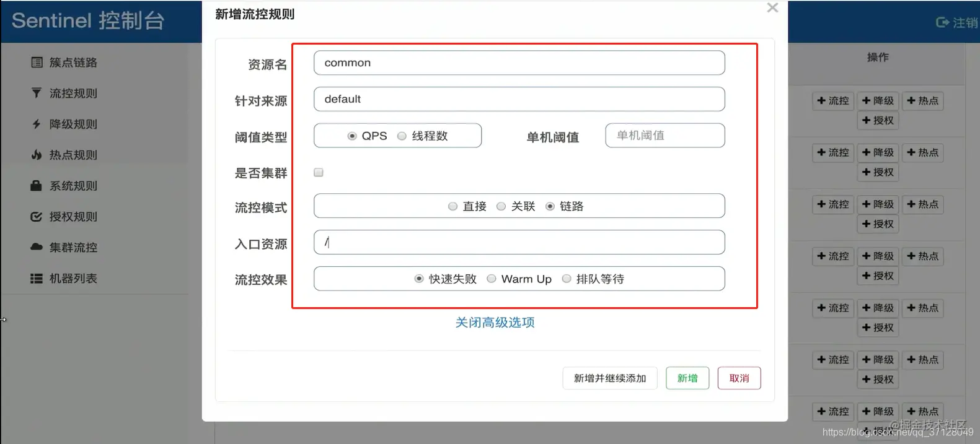980x444 pixels.
Task: Click +授权 button in first table row
Action: (878, 121)
